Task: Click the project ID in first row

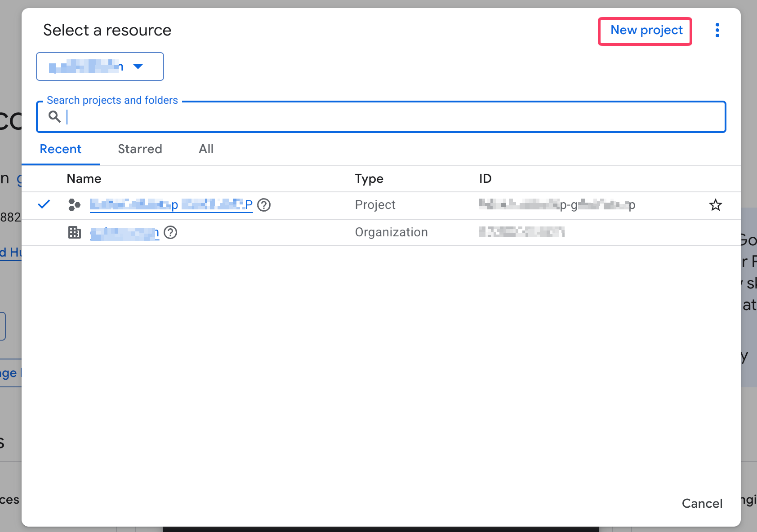Action: click(x=557, y=205)
